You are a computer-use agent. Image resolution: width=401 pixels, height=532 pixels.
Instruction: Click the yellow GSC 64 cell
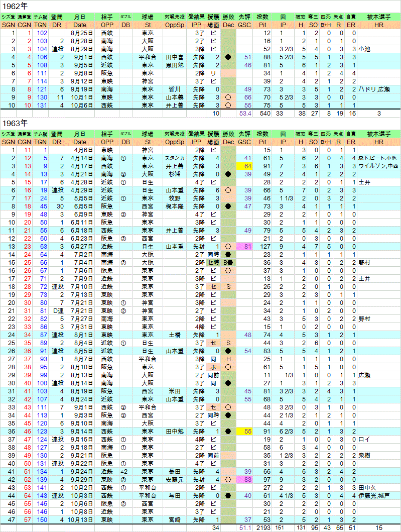pyautogui.click(x=245, y=166)
